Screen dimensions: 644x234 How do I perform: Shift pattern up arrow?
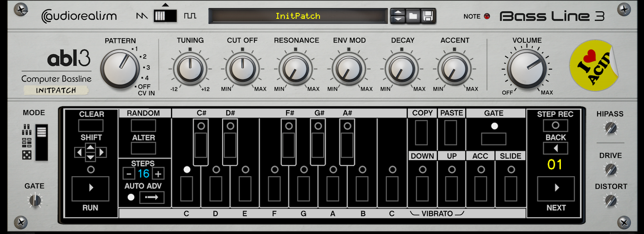pyautogui.click(x=90, y=148)
